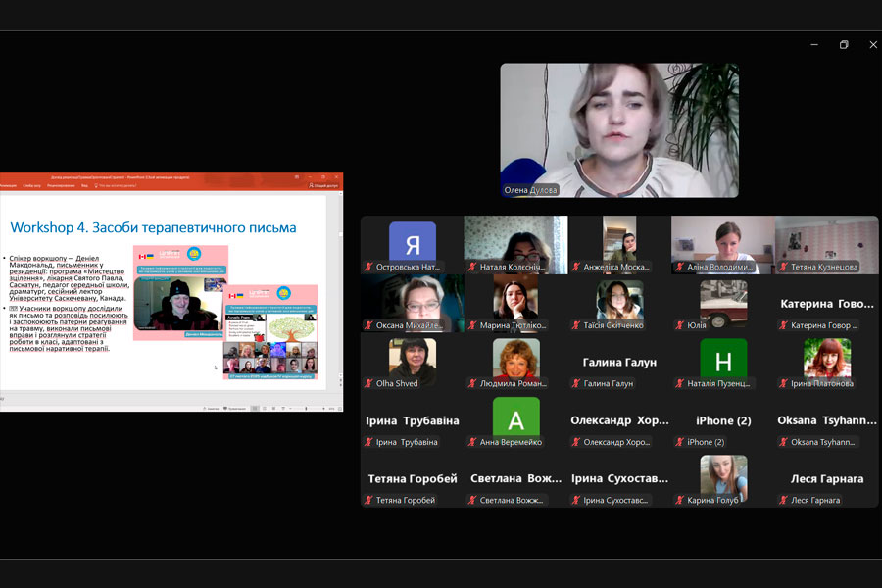Image resolution: width=882 pixels, height=588 pixels.
Task: Click muted mic icon beside Оксана Михайле...
Action: pyautogui.click(x=369, y=325)
